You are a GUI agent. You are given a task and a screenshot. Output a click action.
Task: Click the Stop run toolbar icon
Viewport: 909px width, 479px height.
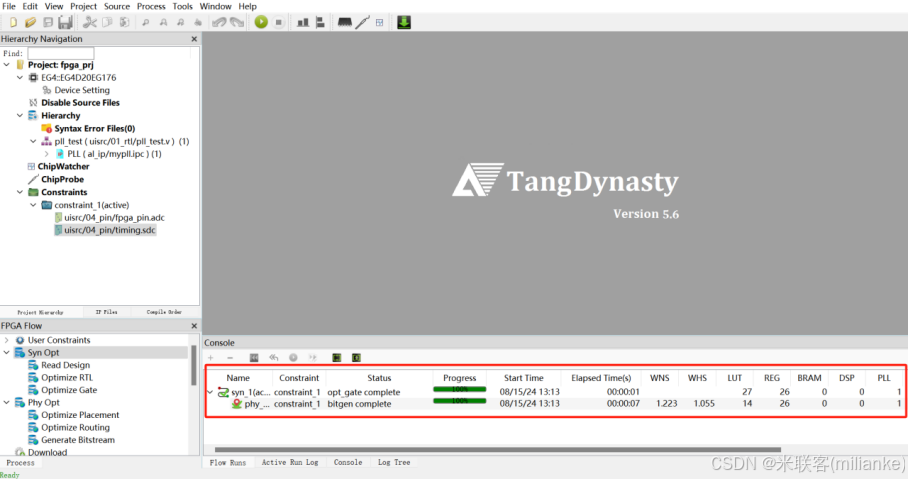278,23
